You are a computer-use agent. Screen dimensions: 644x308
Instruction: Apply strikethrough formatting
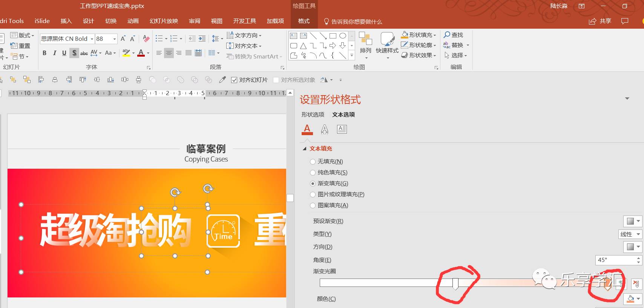(84, 53)
